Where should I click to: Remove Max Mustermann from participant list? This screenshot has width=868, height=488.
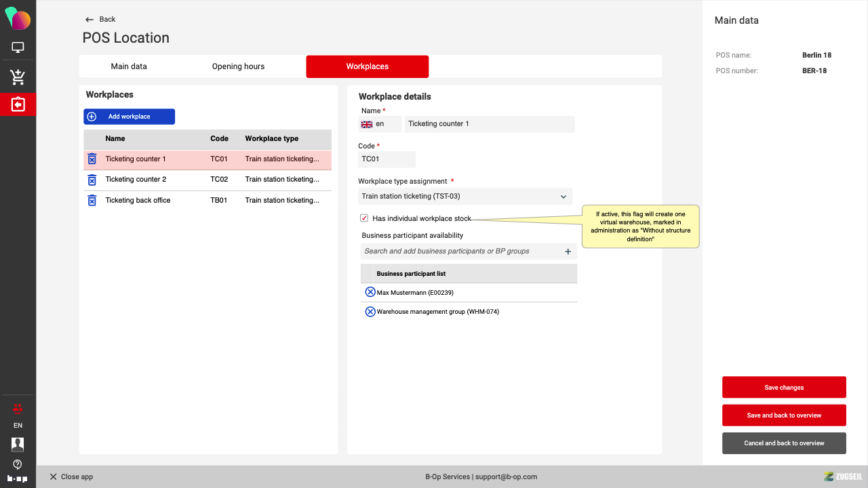point(370,292)
